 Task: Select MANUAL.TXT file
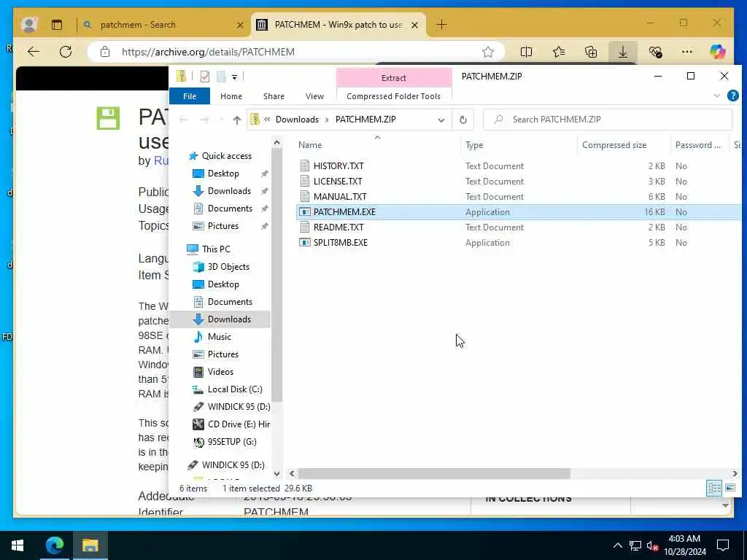click(340, 196)
